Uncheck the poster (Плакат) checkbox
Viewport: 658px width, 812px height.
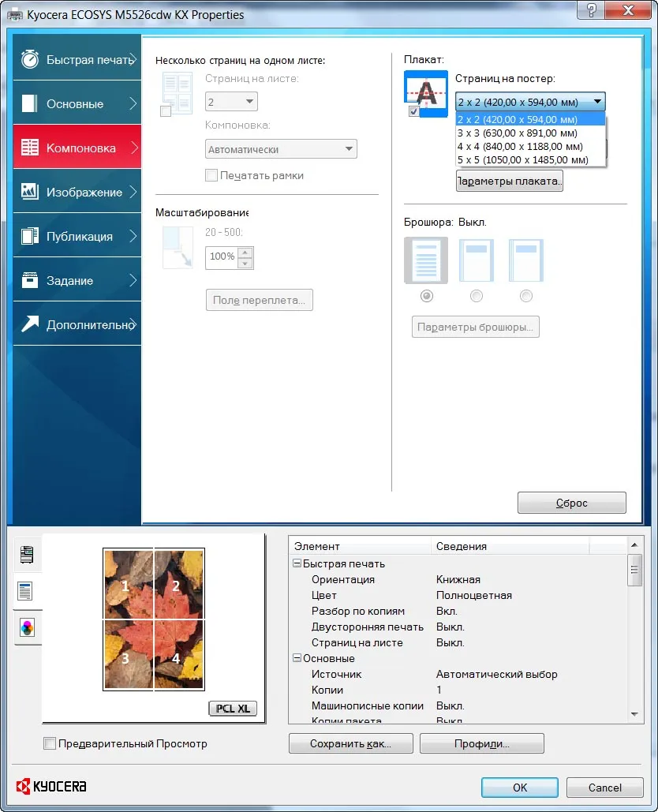point(413,111)
